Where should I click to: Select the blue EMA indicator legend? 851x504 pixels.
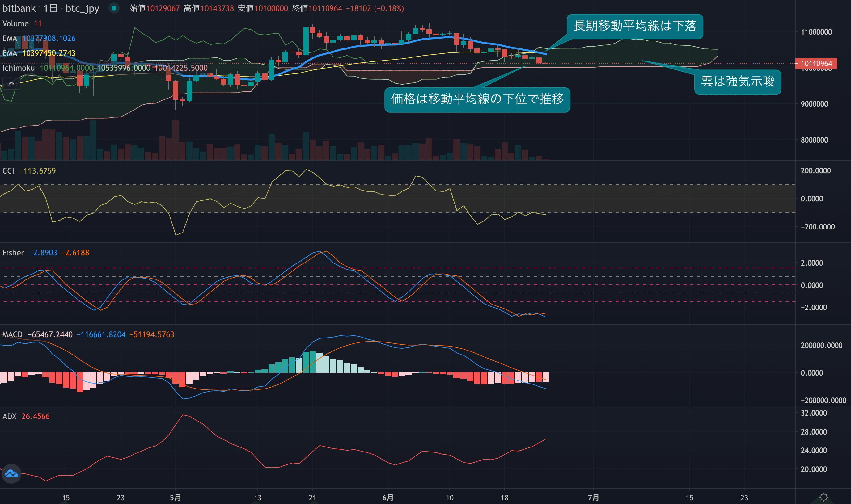point(10,38)
